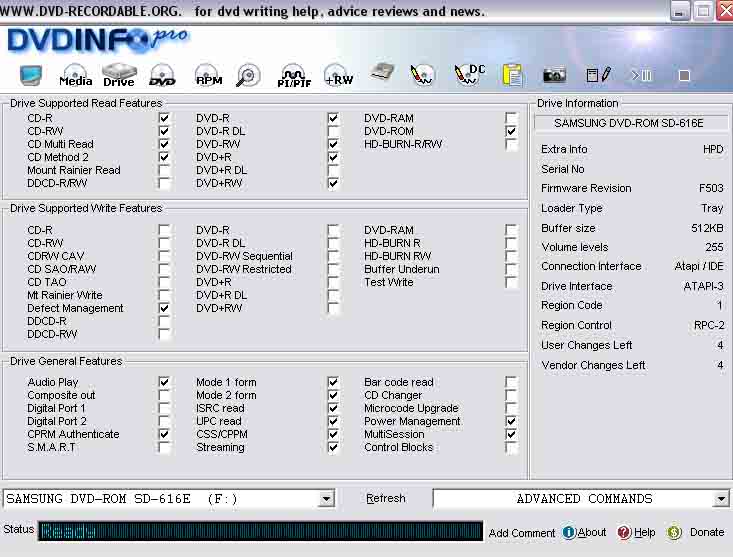Open the +RW tool icon
This screenshot has height=557, width=733.
(x=338, y=75)
